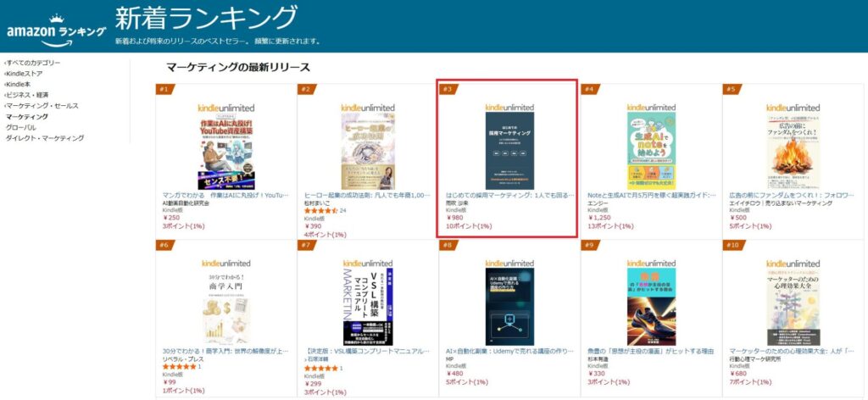The image size is (868, 400).
Task: Select グローバル subcategory
Action: point(20,127)
